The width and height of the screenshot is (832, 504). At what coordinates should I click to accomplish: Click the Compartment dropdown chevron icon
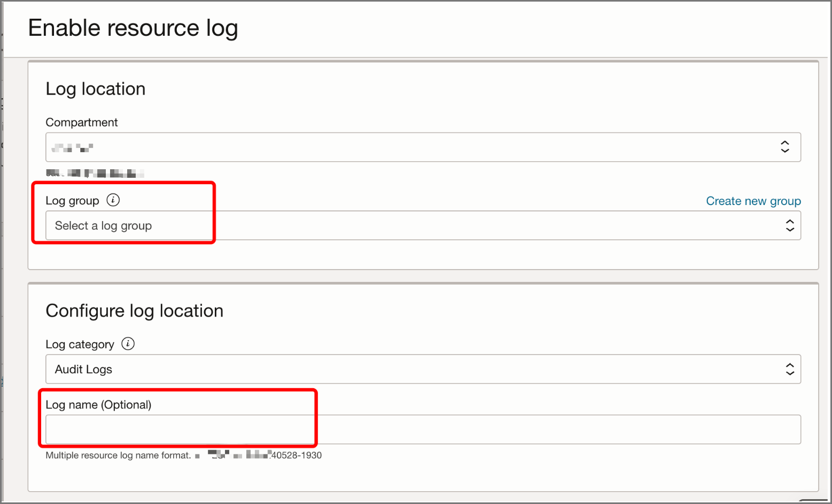pos(784,147)
